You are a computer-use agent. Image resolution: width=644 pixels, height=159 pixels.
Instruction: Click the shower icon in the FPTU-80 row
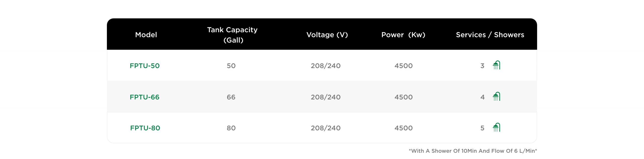[x=496, y=128]
